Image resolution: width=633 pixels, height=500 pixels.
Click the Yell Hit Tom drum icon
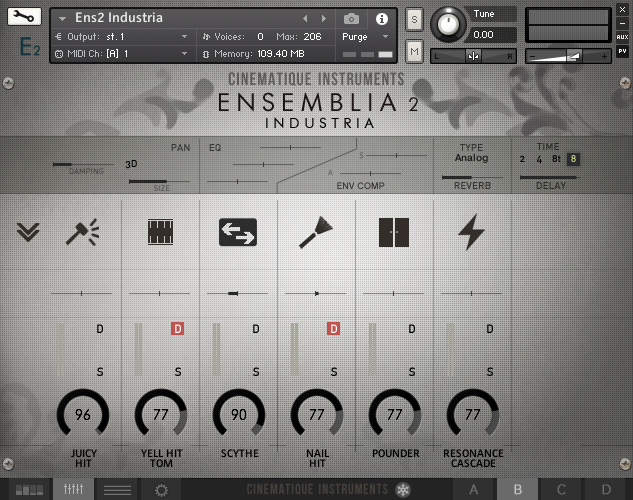(x=160, y=232)
